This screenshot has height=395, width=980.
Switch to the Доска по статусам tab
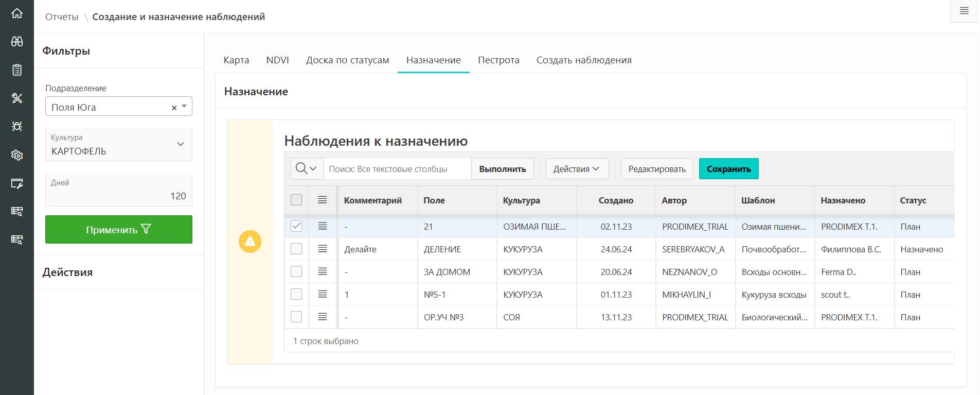click(347, 60)
